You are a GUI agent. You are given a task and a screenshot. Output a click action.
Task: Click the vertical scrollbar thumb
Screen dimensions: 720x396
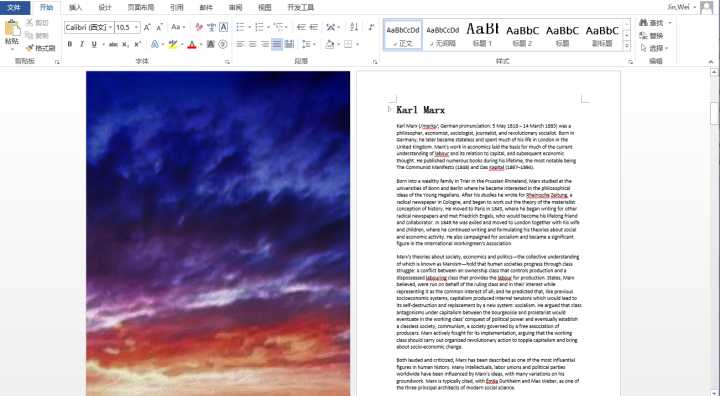714,113
